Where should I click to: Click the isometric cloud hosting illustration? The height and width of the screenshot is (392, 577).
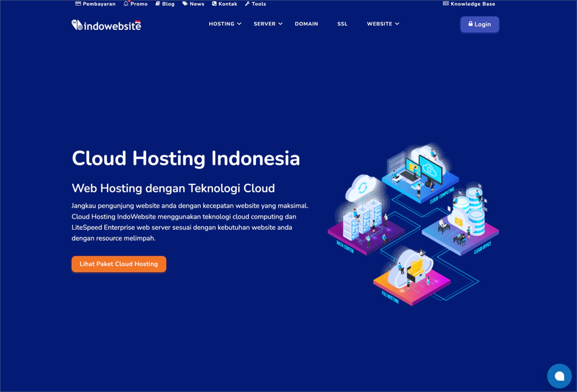pos(413,225)
